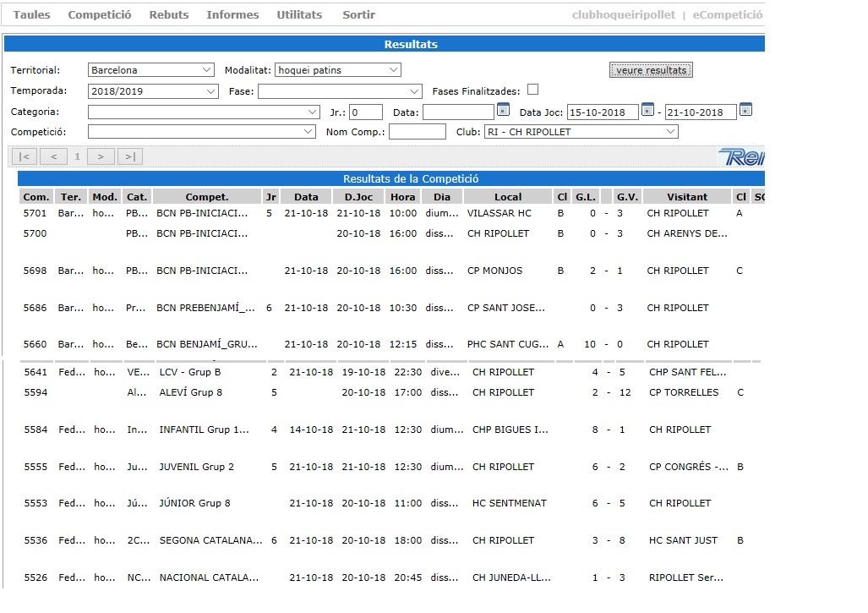Click JÚNIOR Grup 8 competition cell
Viewport: 868px width, 613px height.
pos(195,503)
